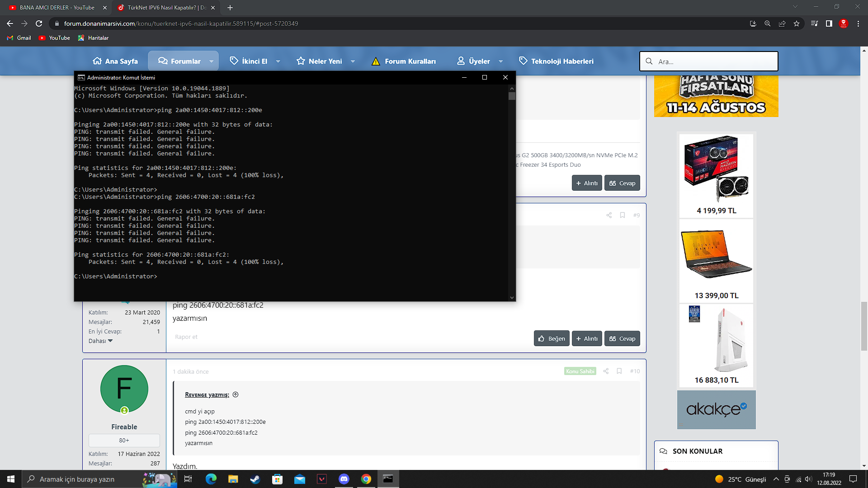Screen dimensions: 868x488
Task: Open the red Chrome profile avatar
Action: tap(843, 23)
